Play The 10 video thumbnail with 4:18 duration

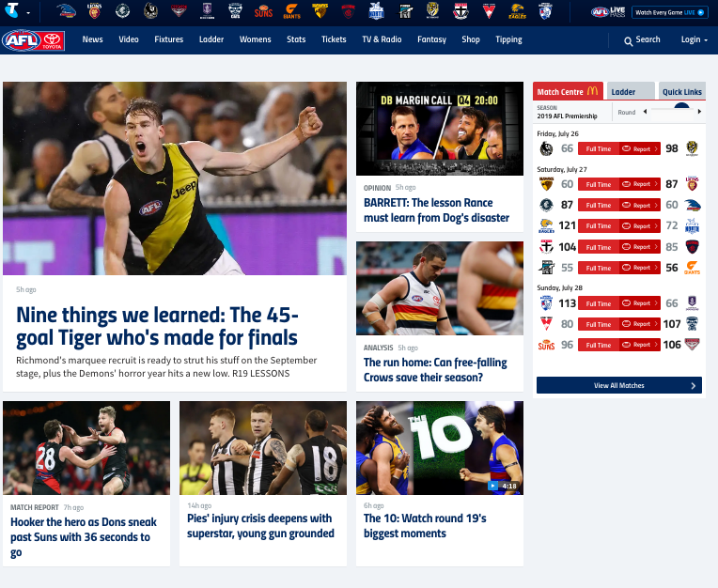click(x=440, y=448)
